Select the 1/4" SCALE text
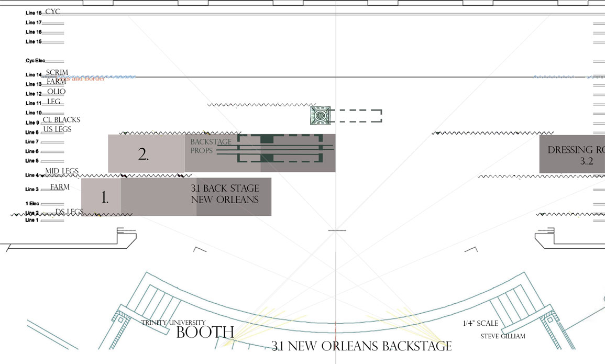 pyautogui.click(x=480, y=324)
